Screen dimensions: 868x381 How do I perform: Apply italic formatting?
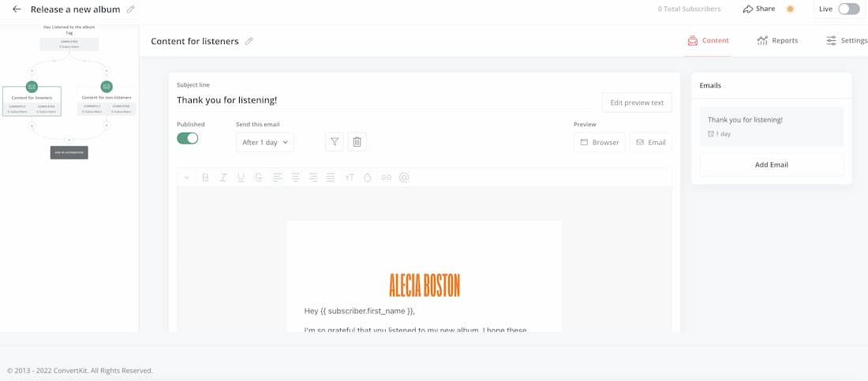tap(223, 177)
